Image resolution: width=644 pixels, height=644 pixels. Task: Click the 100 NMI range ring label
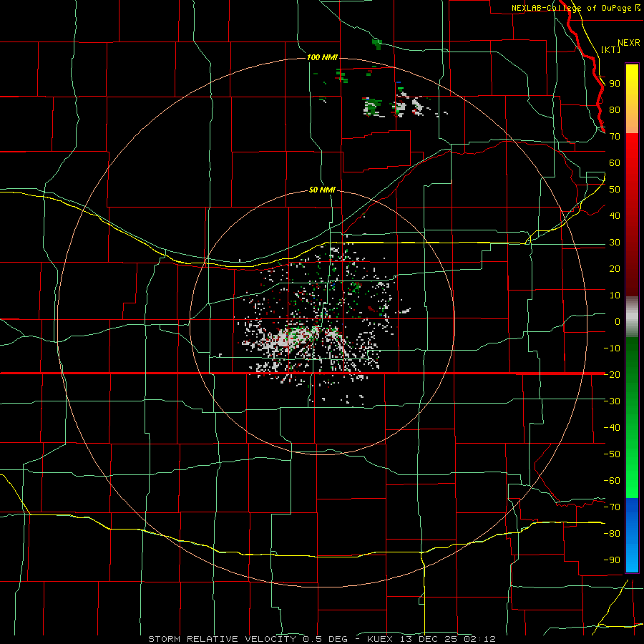(x=322, y=57)
